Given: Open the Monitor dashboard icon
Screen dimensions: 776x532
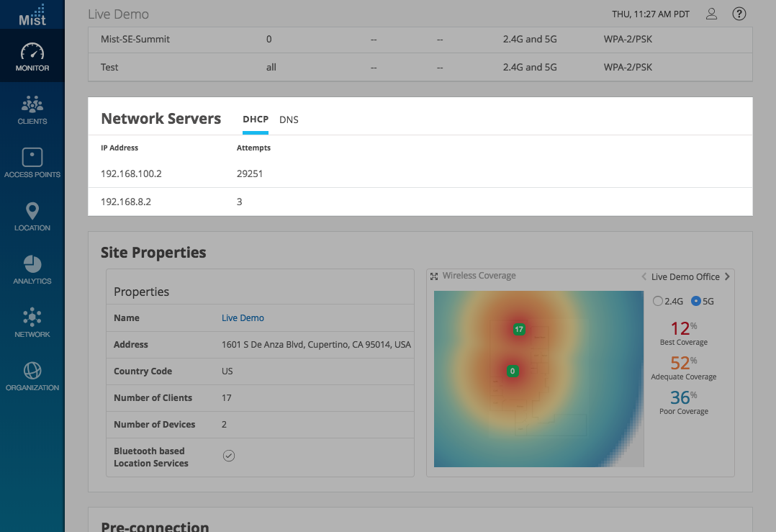Looking at the screenshot, I should (32, 53).
